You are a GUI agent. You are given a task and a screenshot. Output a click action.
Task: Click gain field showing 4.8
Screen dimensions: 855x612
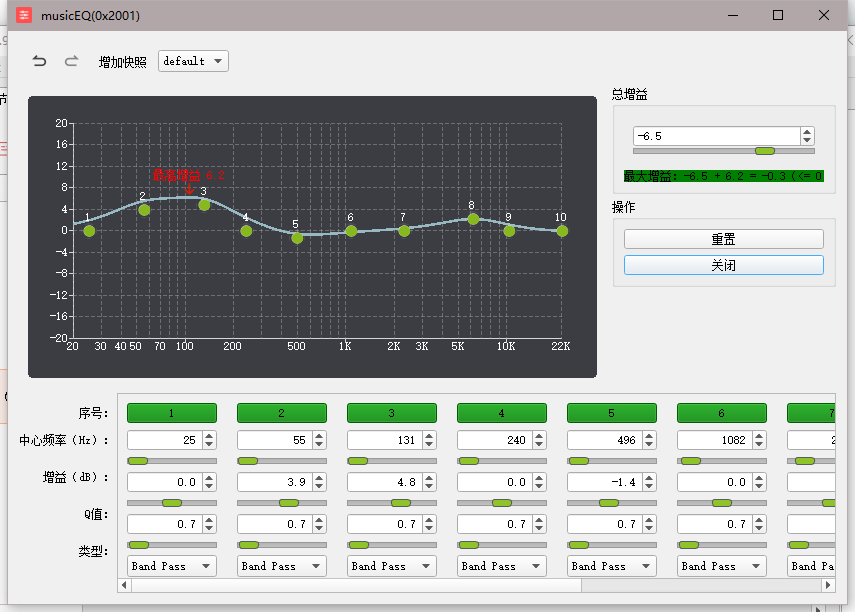tap(385, 482)
